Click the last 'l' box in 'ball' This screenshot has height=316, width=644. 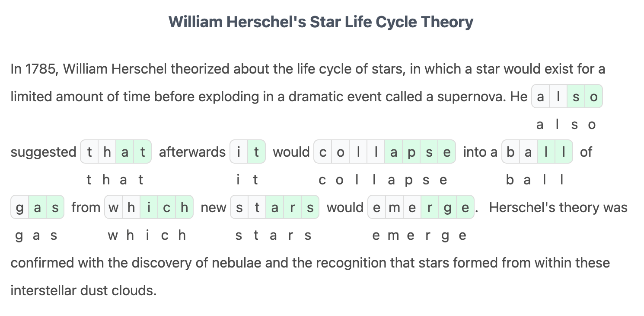(564, 152)
